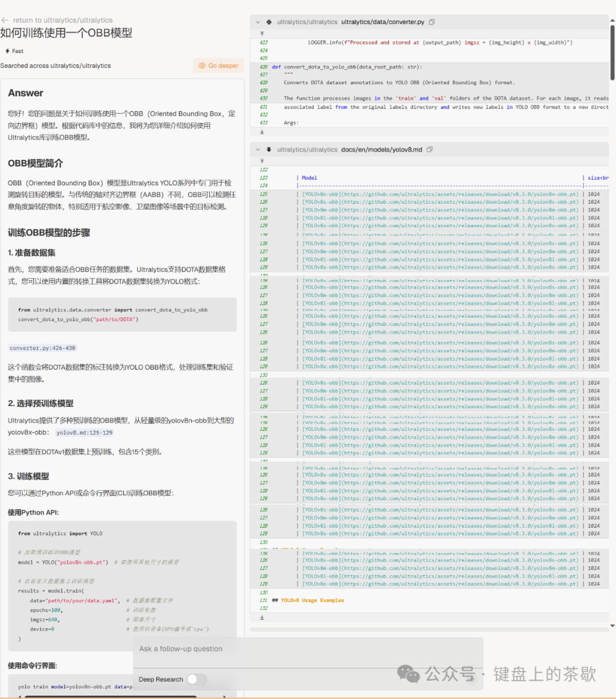Copy yolov8.md path using the copy icon
This screenshot has width=616, height=699.
(x=429, y=150)
